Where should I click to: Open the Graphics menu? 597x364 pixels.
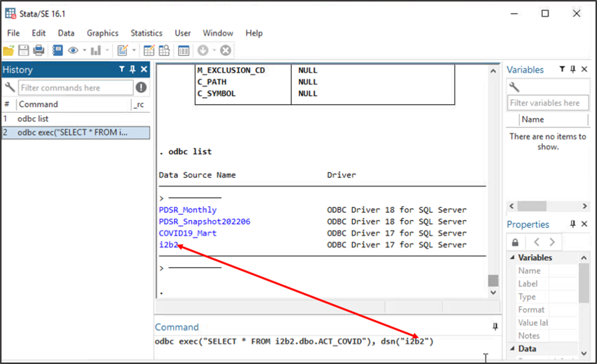click(x=102, y=33)
